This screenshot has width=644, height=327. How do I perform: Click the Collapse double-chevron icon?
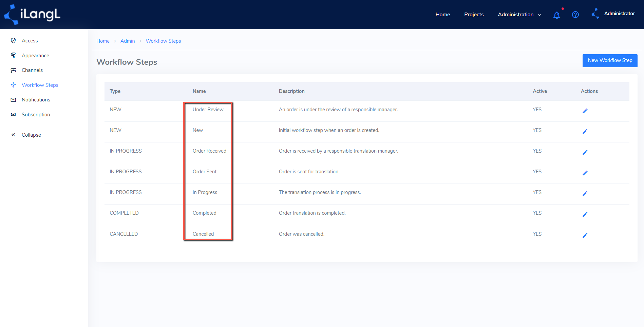[13, 135]
